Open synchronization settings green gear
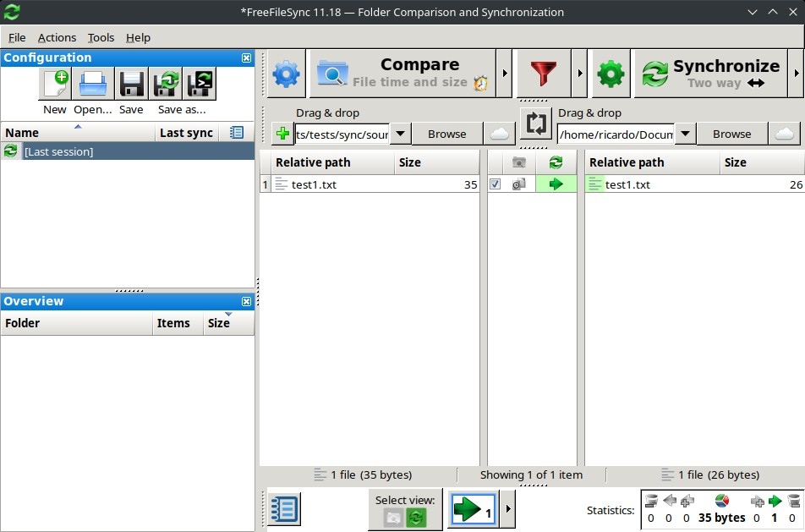The height and width of the screenshot is (532, 805). (x=611, y=74)
